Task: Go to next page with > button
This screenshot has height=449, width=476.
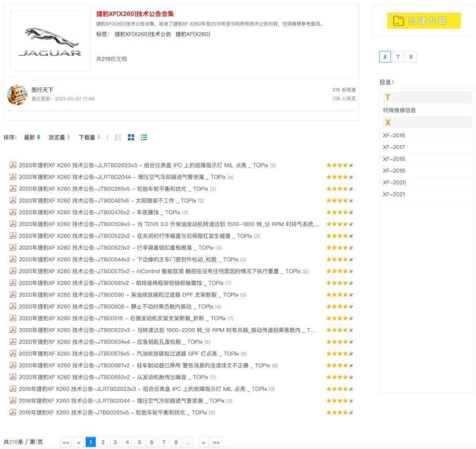Action: [x=203, y=442]
